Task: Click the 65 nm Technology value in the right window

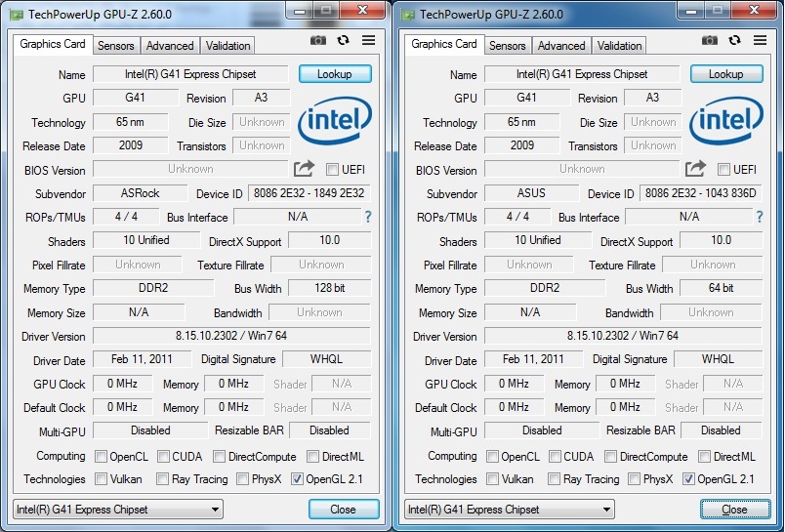Action: pos(521,122)
